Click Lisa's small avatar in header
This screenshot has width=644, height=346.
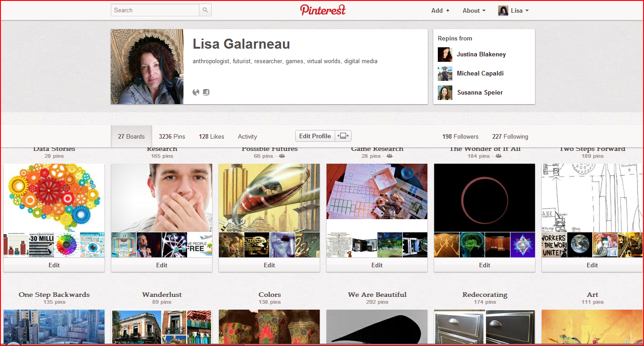click(503, 10)
